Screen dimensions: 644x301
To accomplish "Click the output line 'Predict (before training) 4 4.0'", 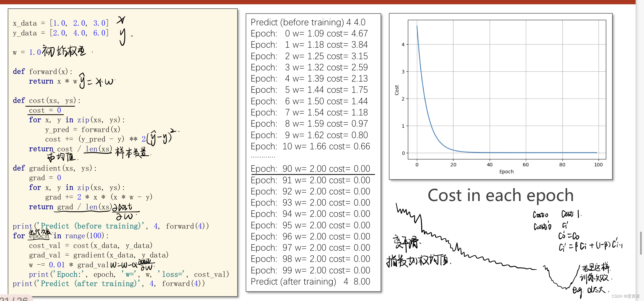I will [308, 22].
